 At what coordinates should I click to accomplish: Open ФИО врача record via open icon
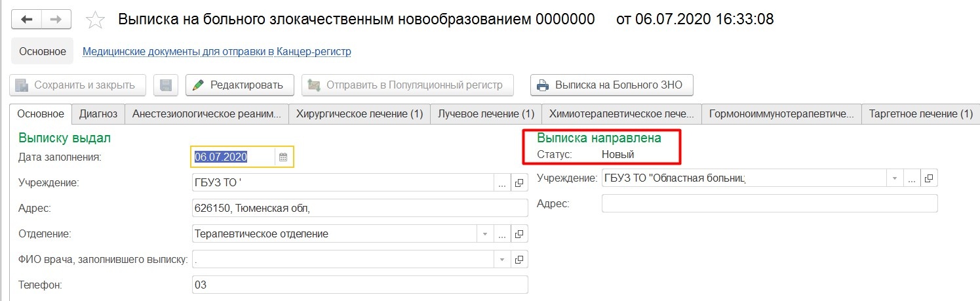(519, 260)
